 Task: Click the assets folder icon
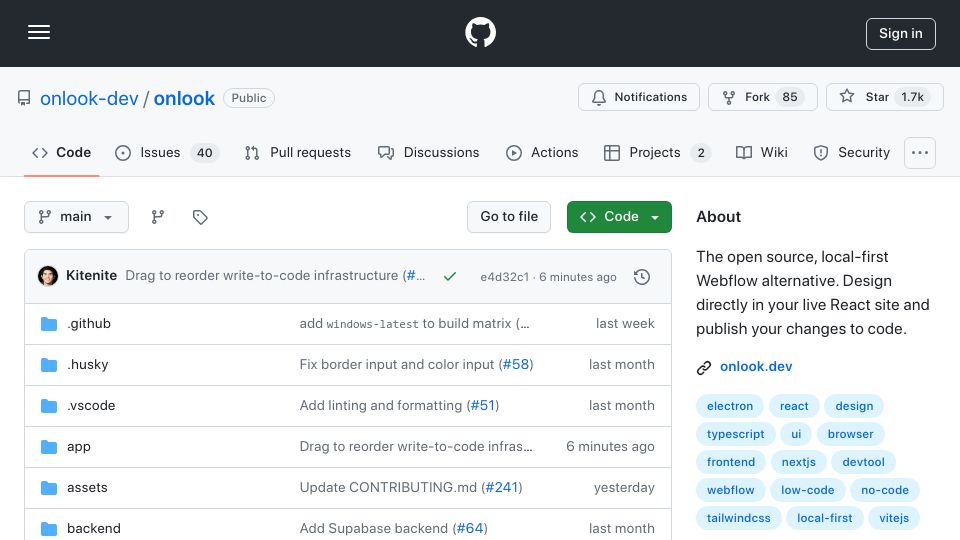click(49, 488)
